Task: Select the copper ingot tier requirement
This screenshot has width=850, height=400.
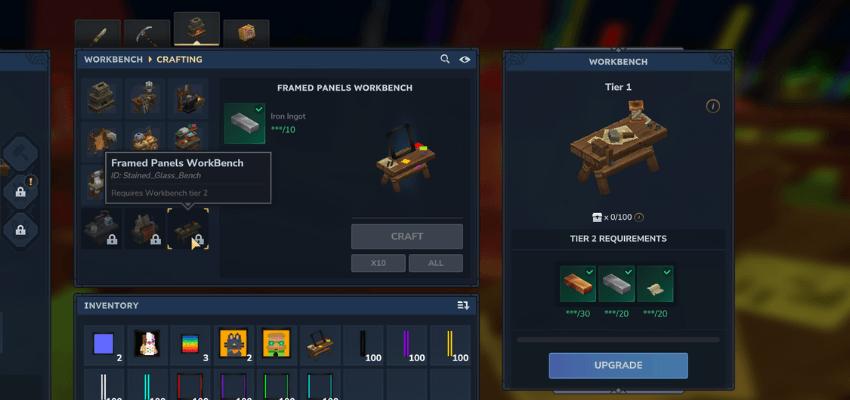Action: [578, 283]
